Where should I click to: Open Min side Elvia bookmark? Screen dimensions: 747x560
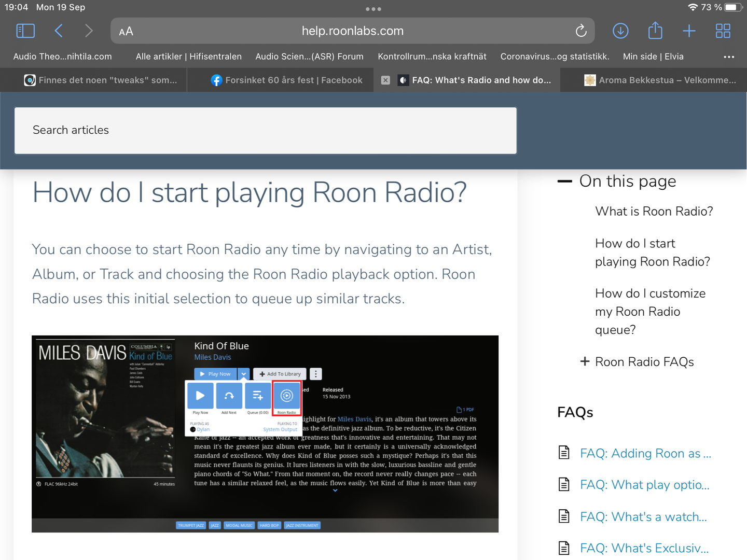(653, 57)
